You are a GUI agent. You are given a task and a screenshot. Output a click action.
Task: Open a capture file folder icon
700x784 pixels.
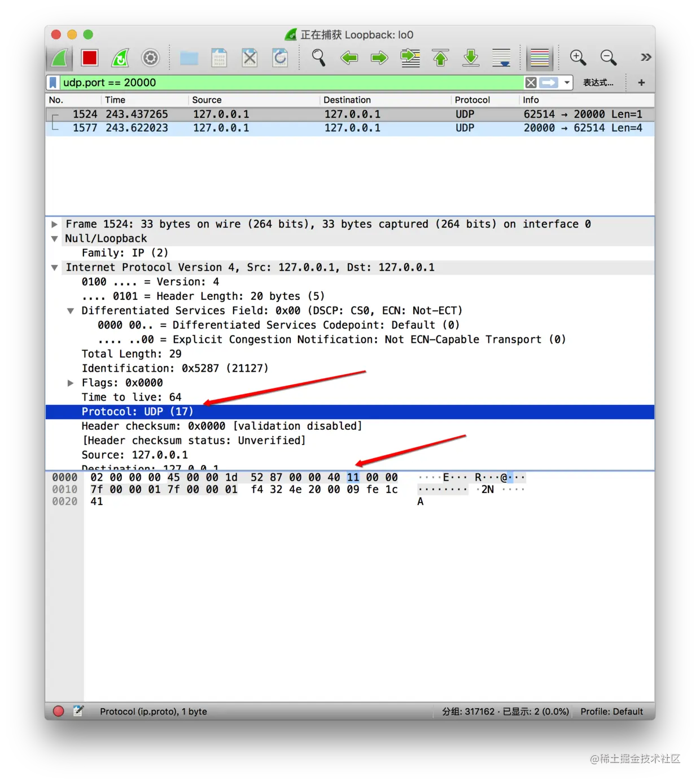(189, 58)
